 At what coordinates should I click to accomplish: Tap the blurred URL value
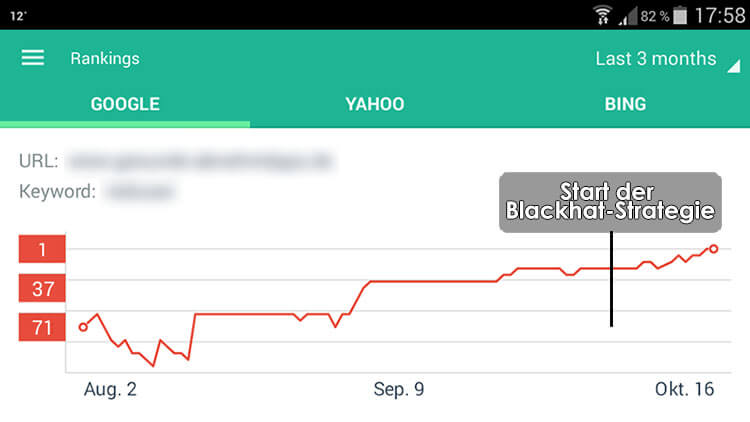[x=200, y=160]
